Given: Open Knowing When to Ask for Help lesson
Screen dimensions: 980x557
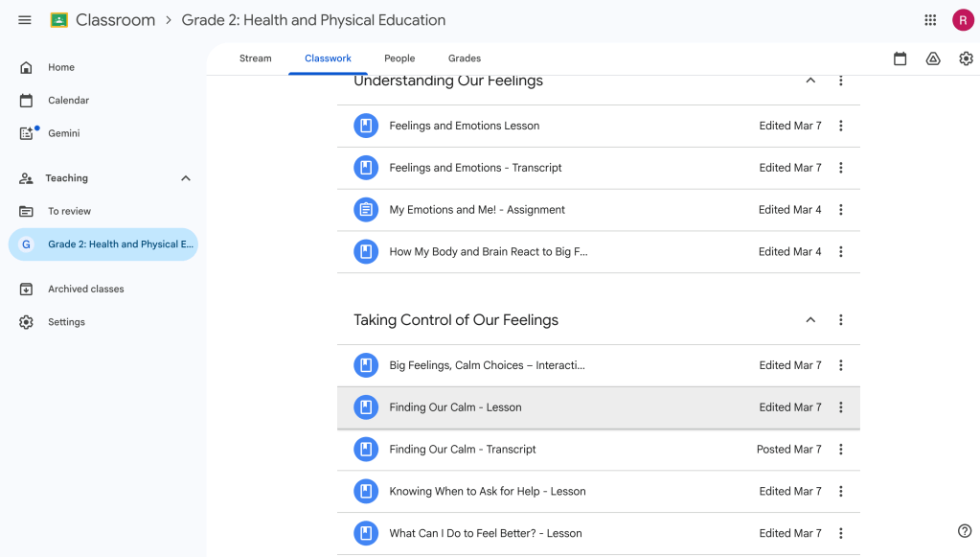Looking at the screenshot, I should click(x=487, y=492).
